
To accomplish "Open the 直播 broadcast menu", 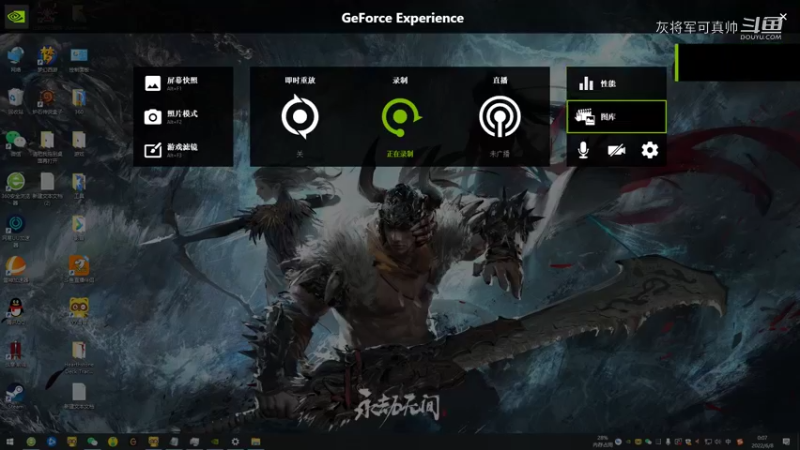I will click(499, 116).
